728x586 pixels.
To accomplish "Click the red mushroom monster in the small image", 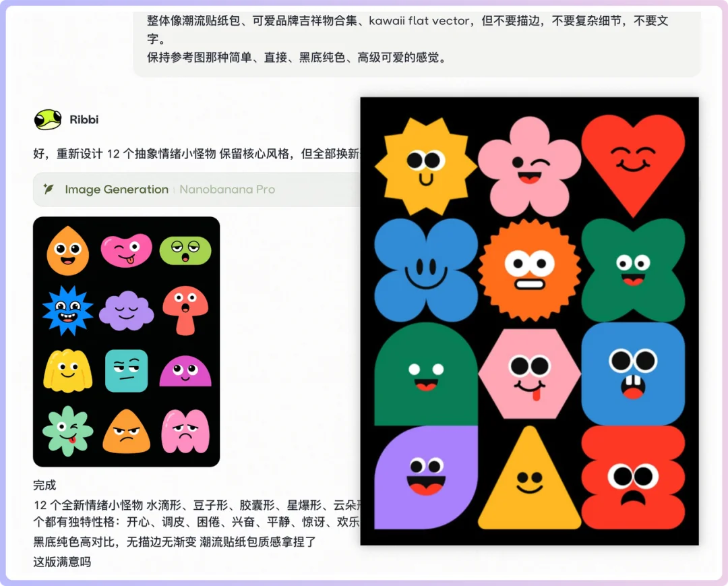I will tap(185, 310).
